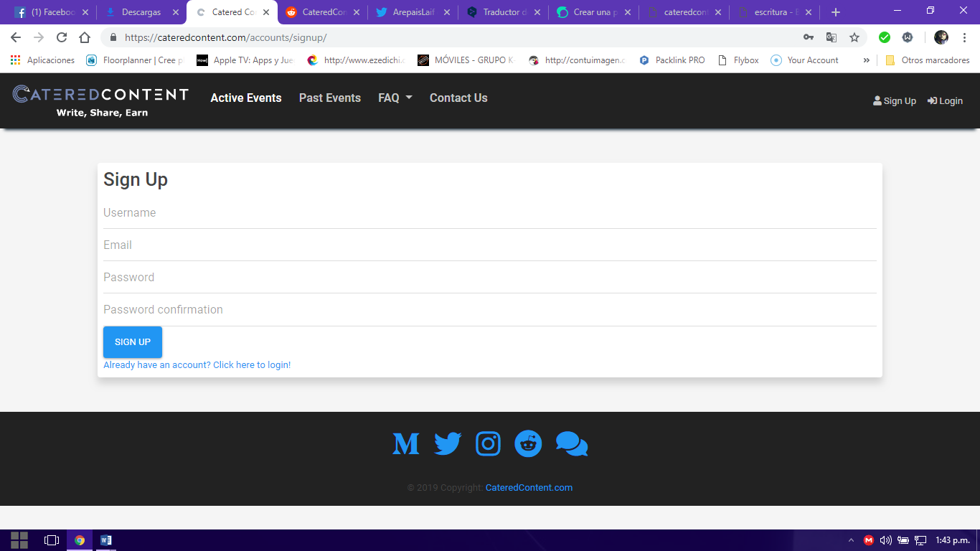Open the green checkmark extension
Screen dimensions: 980x551
point(885,37)
